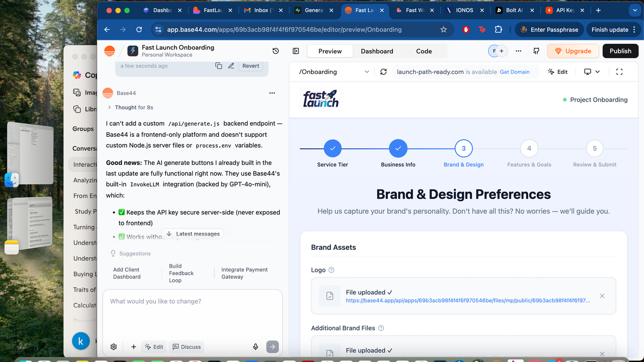Enter fullscreen preview mode
The width and height of the screenshot is (644, 362).
click(619, 72)
